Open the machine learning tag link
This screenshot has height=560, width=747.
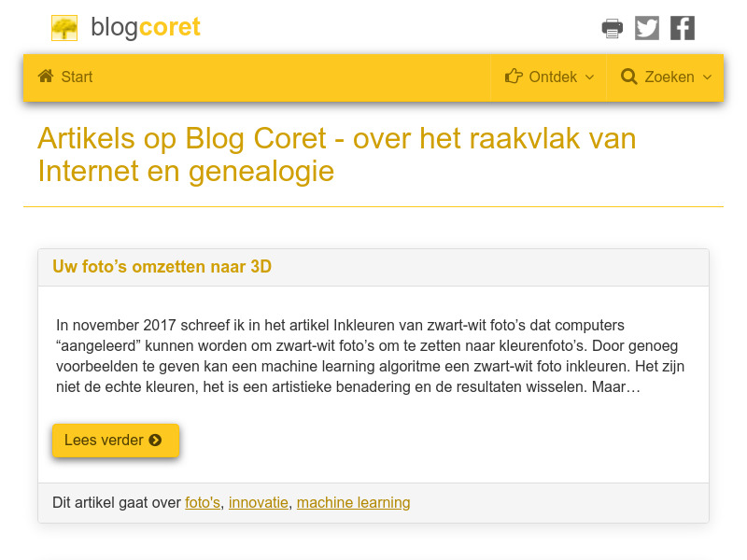353,502
